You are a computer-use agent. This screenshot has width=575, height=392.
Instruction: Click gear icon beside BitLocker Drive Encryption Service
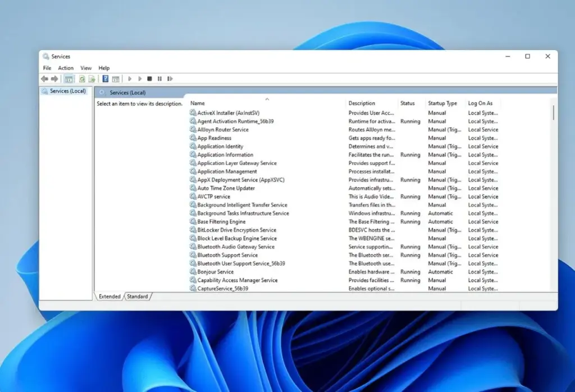click(193, 230)
